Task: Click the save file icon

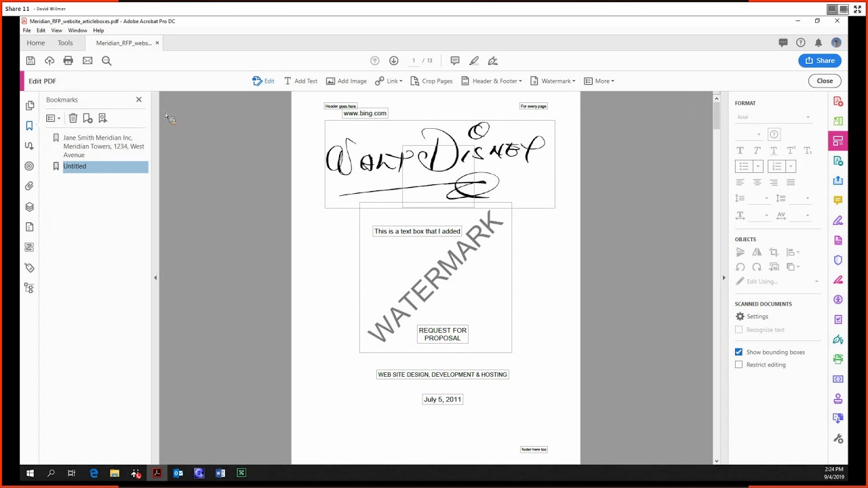Action: 31,60
